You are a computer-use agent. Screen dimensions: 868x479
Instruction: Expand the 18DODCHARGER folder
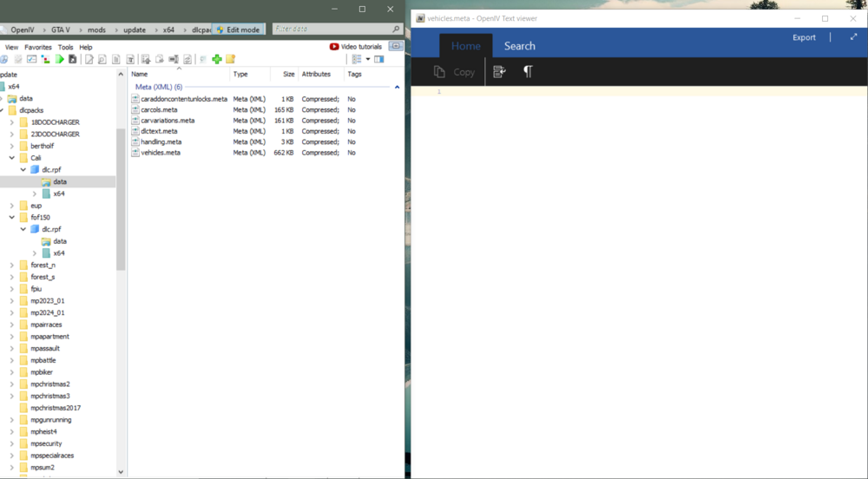pyautogui.click(x=11, y=122)
